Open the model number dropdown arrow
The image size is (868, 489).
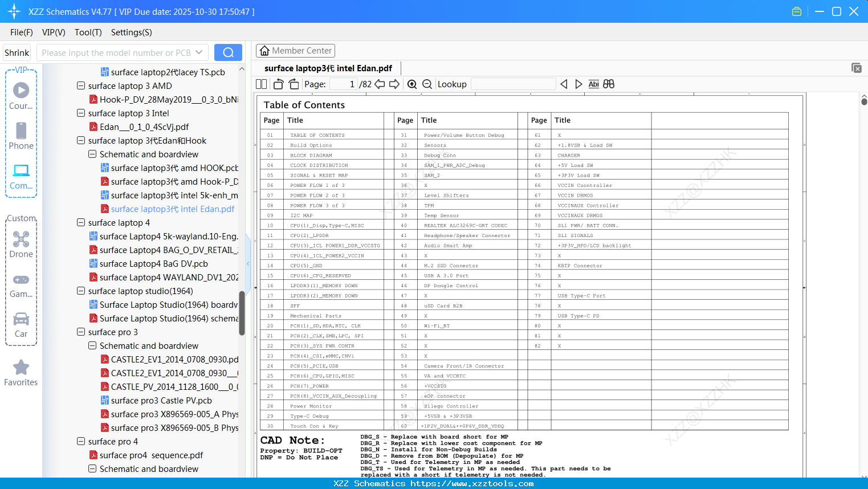[x=199, y=52]
